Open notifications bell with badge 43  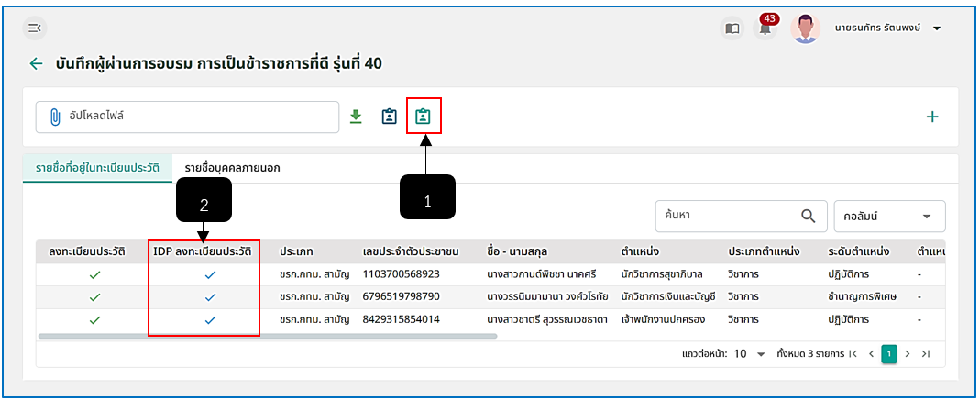point(765,28)
